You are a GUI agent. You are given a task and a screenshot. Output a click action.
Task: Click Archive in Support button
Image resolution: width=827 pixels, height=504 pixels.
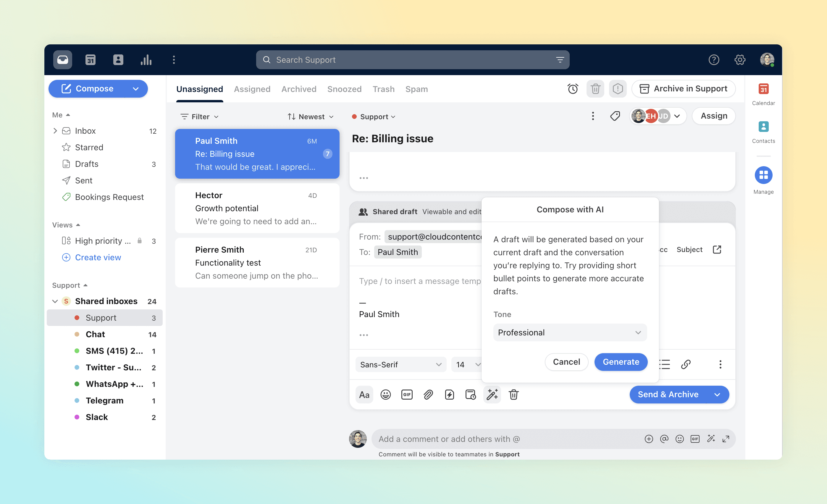[684, 89]
